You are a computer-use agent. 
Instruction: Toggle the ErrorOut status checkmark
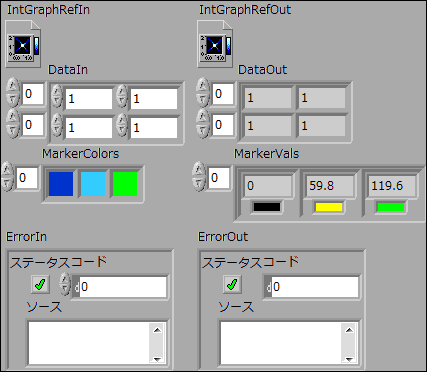point(232,284)
